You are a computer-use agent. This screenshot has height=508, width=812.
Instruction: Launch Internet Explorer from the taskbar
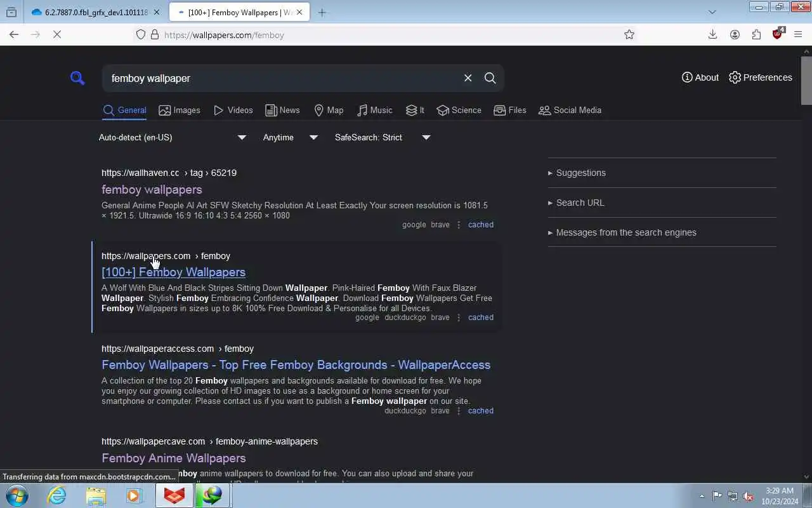57,495
